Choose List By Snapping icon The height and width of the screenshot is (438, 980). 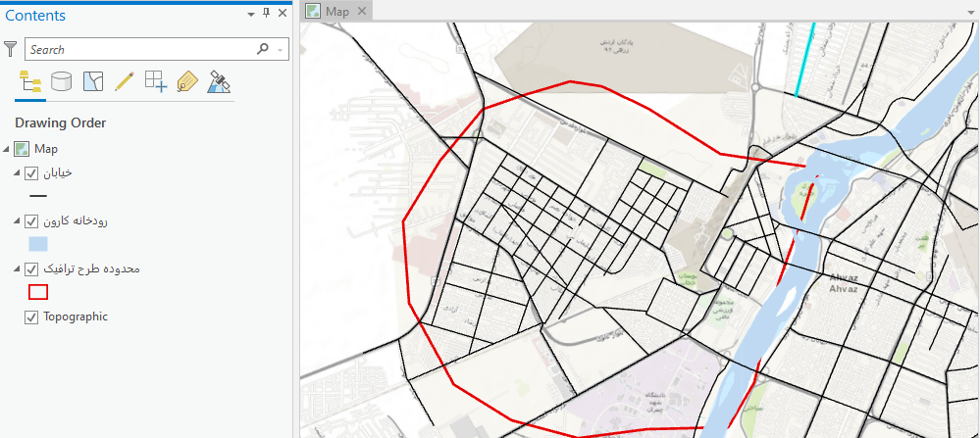coord(155,82)
